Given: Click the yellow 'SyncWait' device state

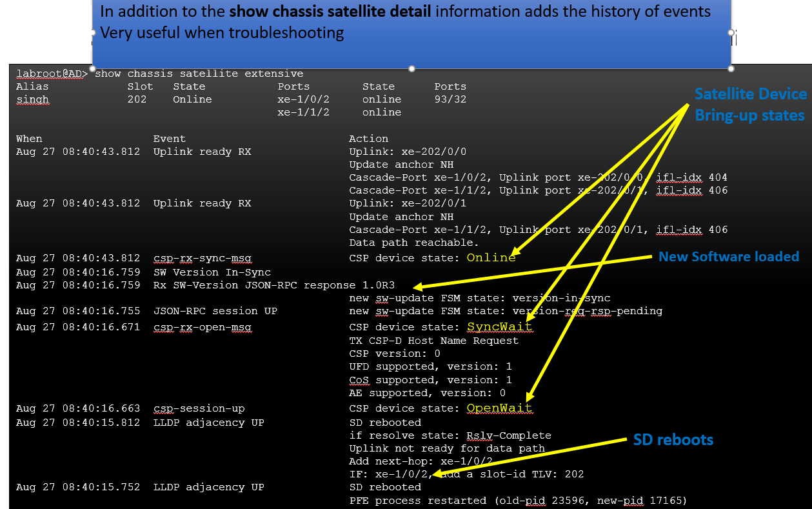Looking at the screenshot, I should click(500, 326).
